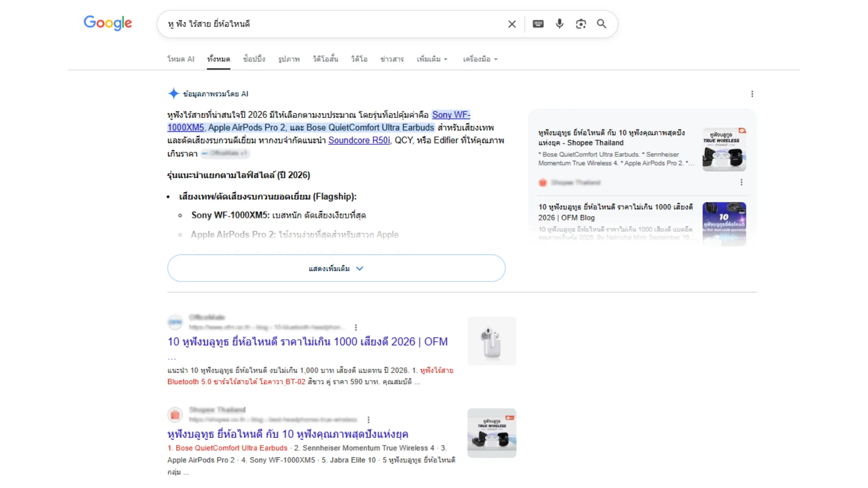Open three-dot menu for OfficeMate result
The image size is (868, 488).
coord(356,327)
